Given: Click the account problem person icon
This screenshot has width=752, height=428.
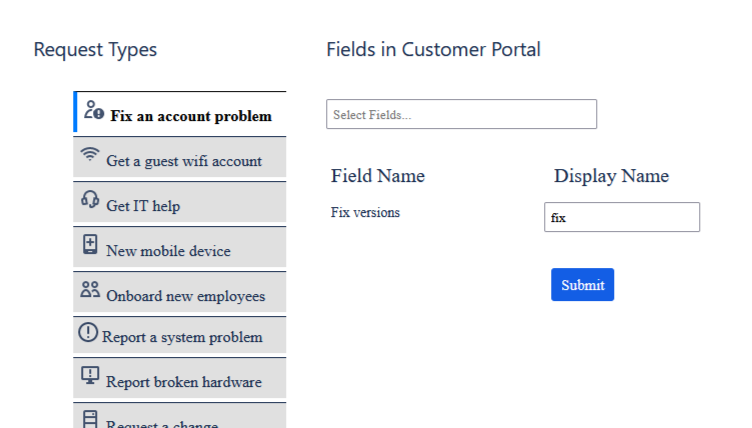Looking at the screenshot, I should 94,110.
